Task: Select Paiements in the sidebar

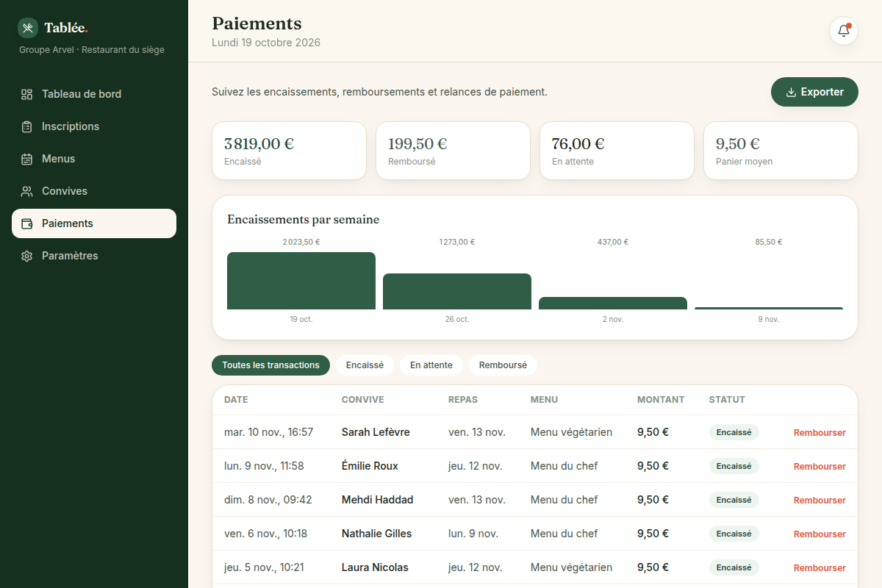Action: click(94, 223)
